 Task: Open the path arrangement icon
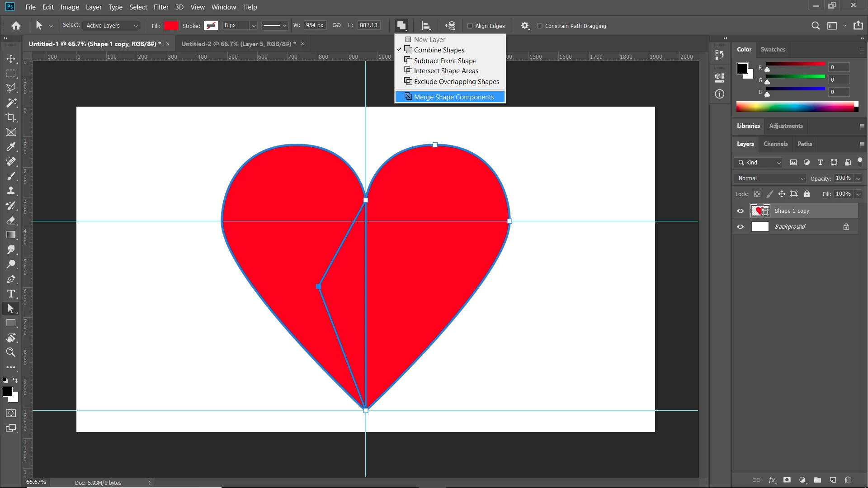click(450, 26)
